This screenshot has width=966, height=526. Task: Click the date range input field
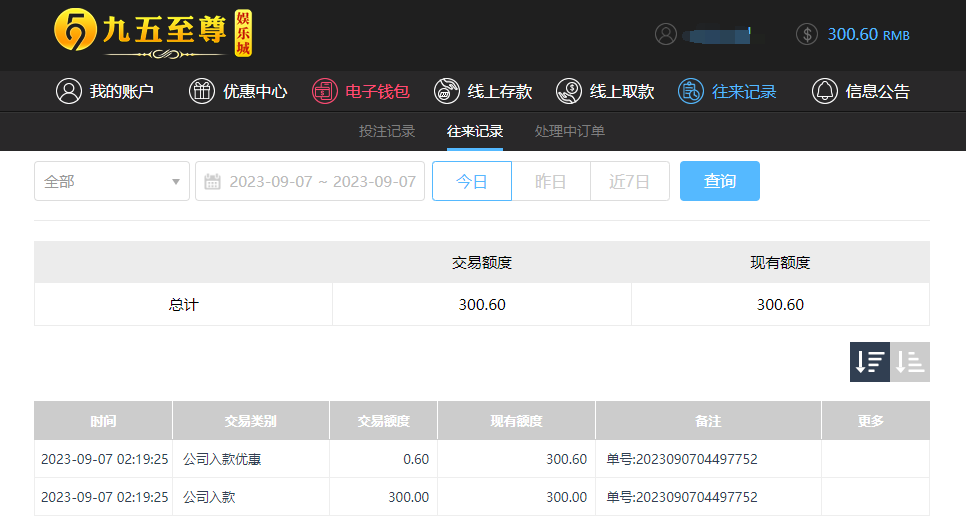click(310, 181)
